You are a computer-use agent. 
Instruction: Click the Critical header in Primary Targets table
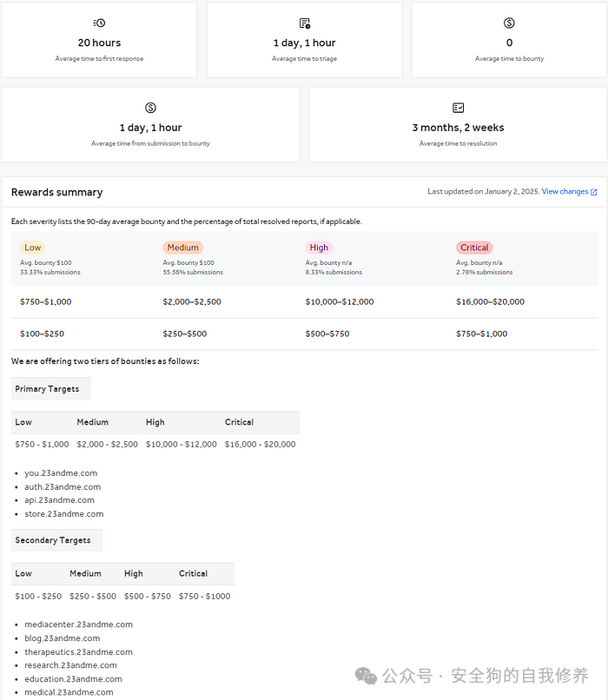[239, 422]
